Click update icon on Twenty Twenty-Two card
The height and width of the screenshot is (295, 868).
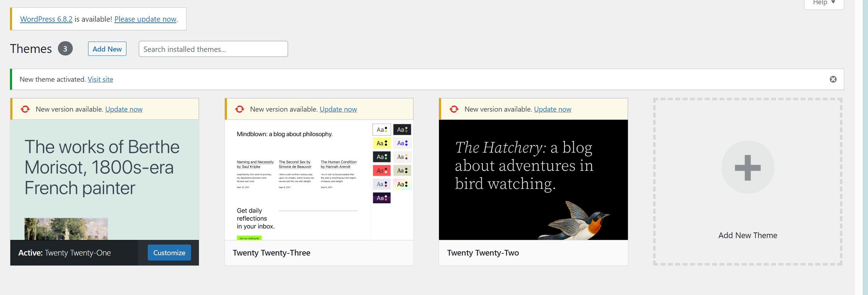pos(454,109)
